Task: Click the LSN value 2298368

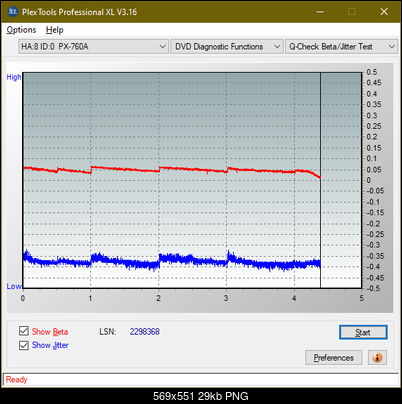Action: pos(145,332)
